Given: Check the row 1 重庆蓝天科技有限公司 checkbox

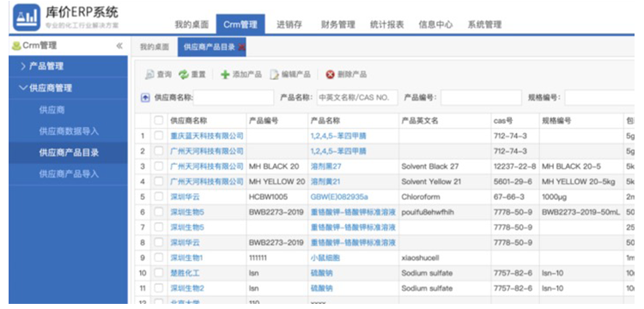Looking at the screenshot, I should pos(159,136).
